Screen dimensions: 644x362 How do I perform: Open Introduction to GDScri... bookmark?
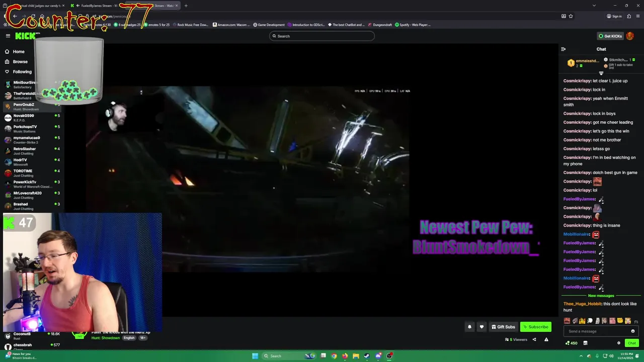pyautogui.click(x=306, y=25)
